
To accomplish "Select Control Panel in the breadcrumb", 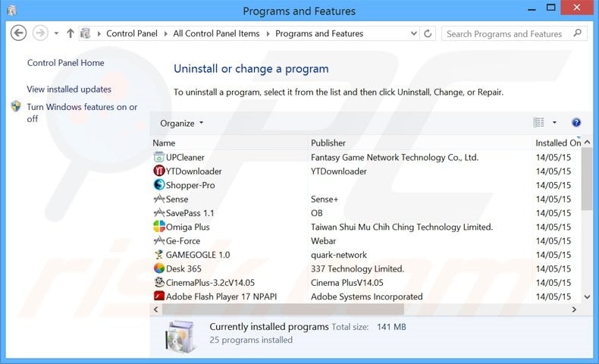I will [132, 33].
